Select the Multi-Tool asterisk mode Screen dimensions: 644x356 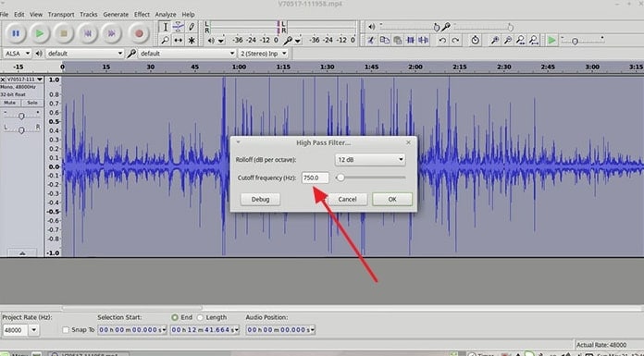tap(192, 41)
